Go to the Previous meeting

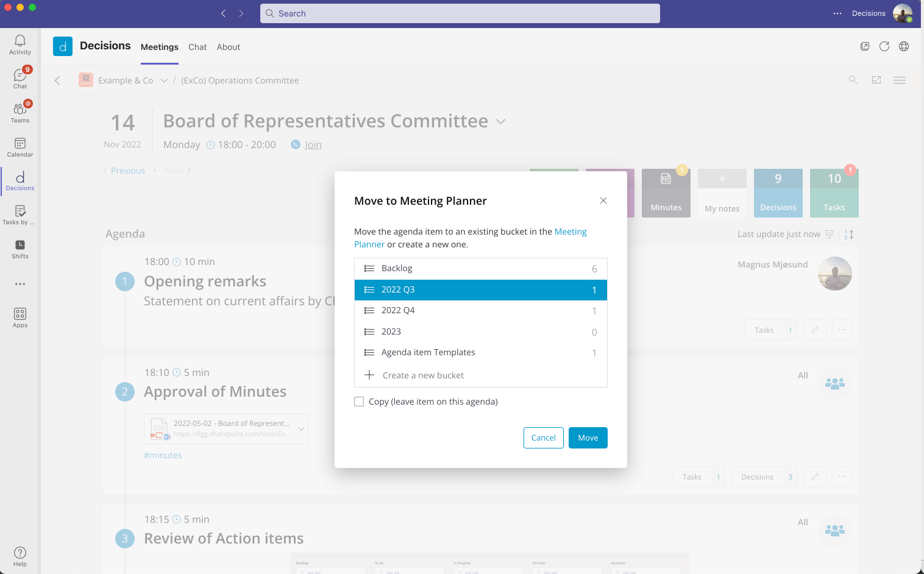coord(124,171)
